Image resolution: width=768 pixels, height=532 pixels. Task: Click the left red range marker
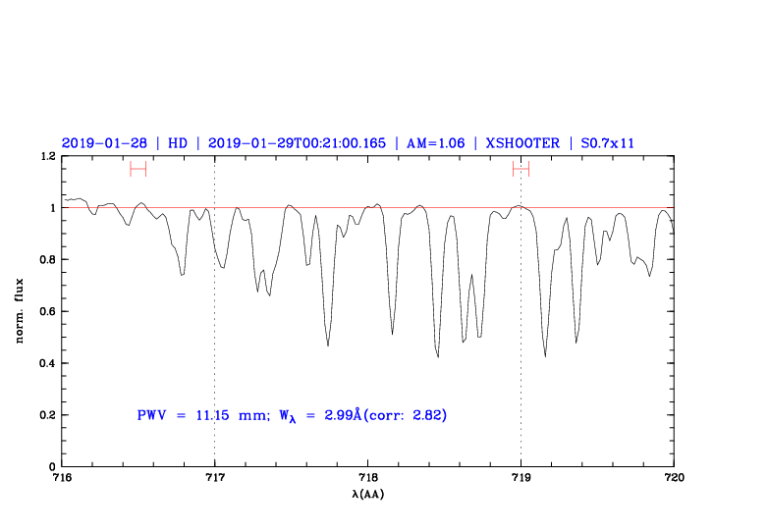tap(137, 169)
